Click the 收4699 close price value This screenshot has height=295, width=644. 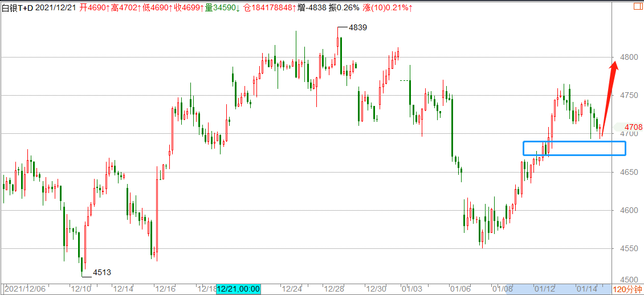(189, 7)
